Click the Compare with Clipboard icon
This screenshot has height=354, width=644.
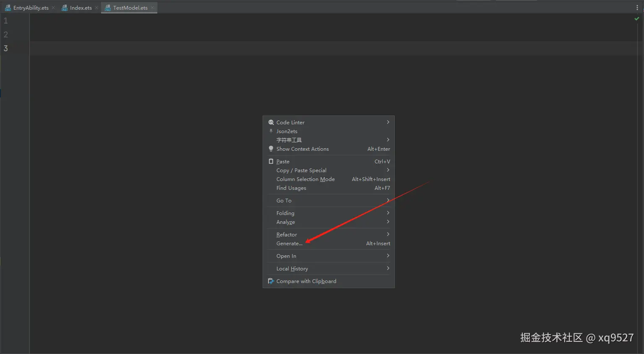pyautogui.click(x=271, y=281)
